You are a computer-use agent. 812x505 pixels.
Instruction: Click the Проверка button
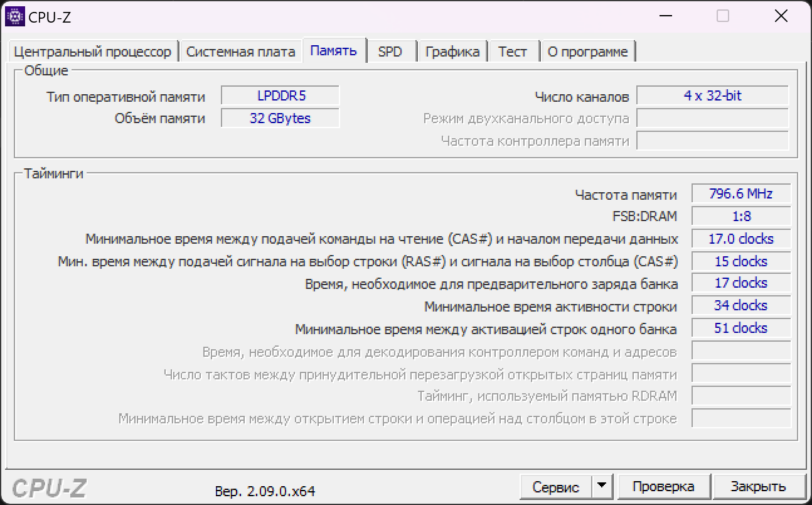663,486
